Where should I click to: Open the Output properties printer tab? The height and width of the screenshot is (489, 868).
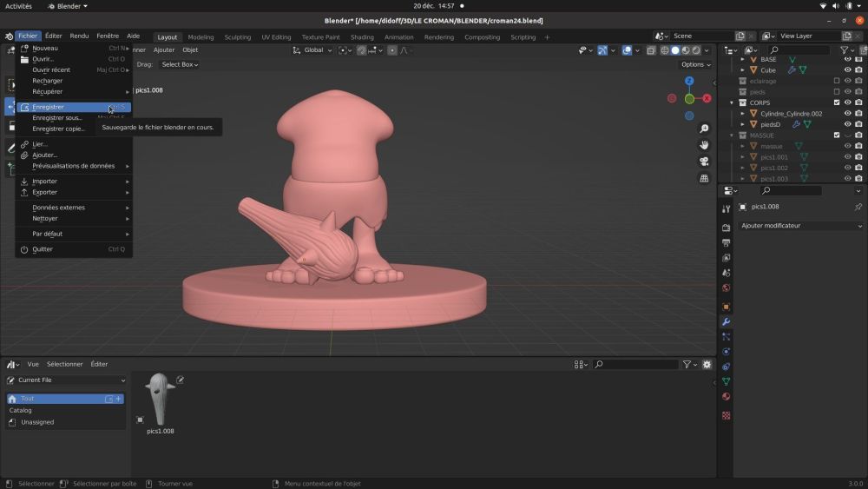pyautogui.click(x=726, y=242)
